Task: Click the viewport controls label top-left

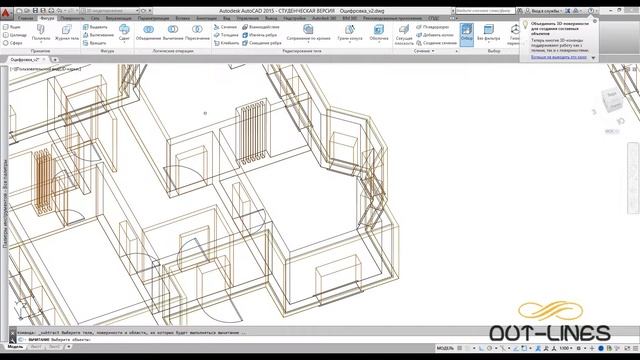Action: [45, 69]
